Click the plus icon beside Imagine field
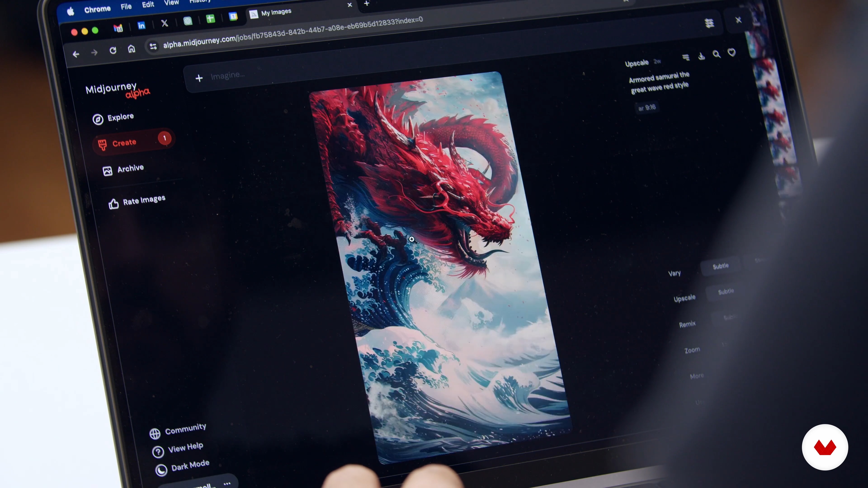The image size is (868, 488). click(x=199, y=78)
